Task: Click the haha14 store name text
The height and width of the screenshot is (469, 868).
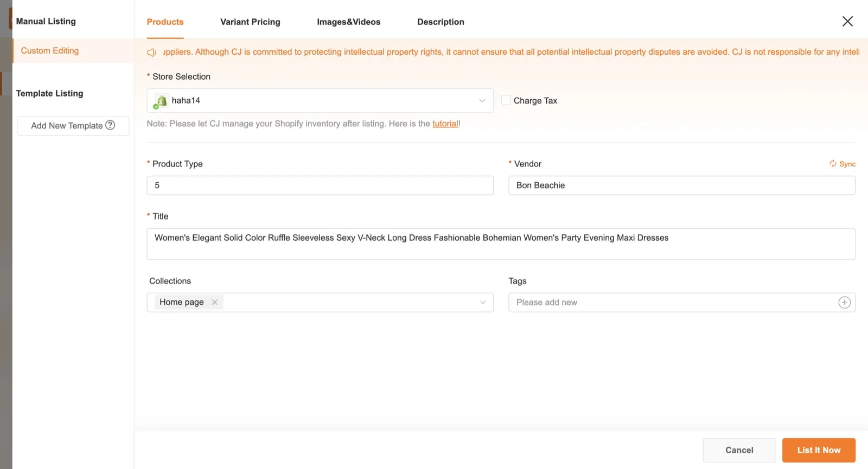Action: click(x=186, y=100)
